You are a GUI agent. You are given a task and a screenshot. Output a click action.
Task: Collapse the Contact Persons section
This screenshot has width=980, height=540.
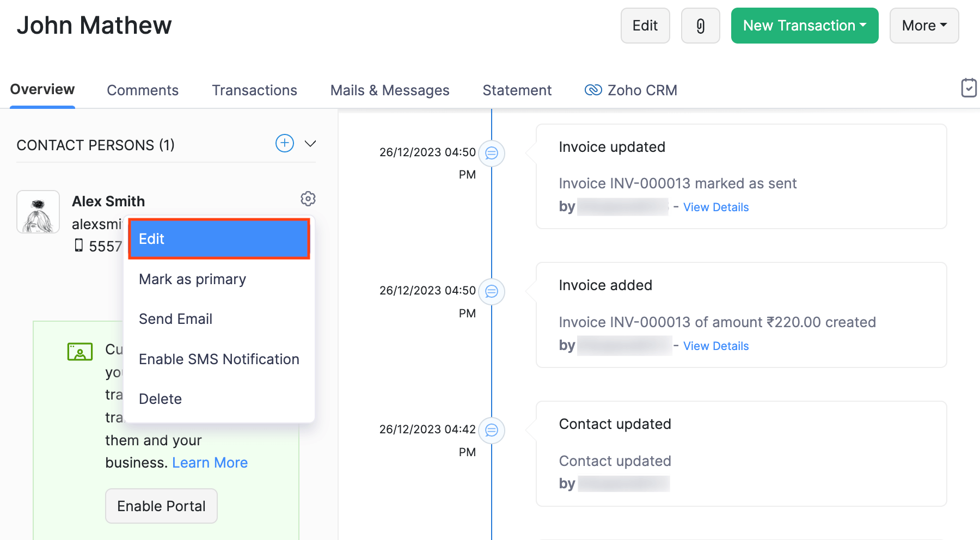(310, 144)
